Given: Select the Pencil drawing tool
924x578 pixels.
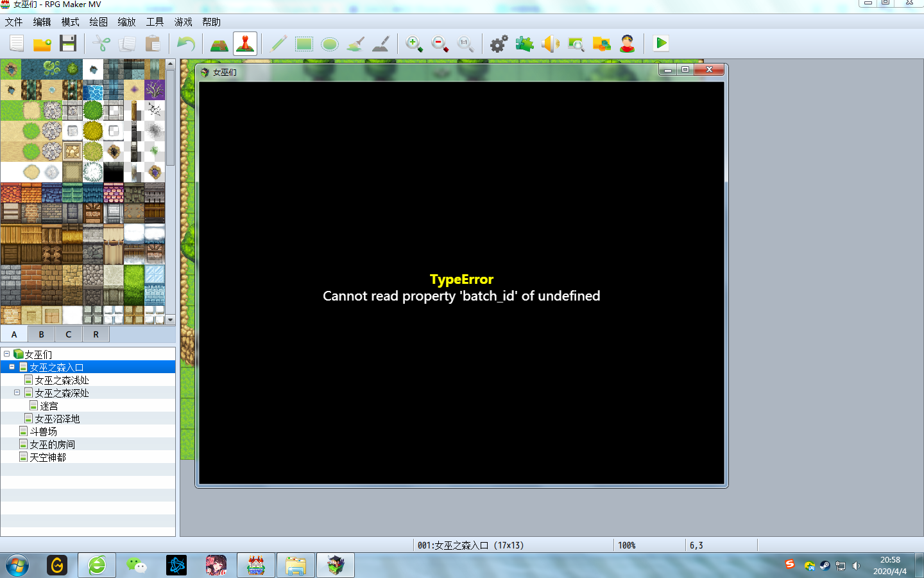Looking at the screenshot, I should [x=278, y=44].
